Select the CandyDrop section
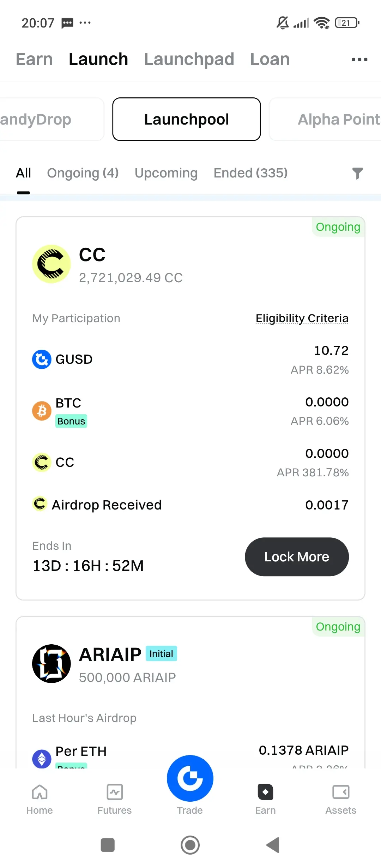381x868 pixels. (52, 119)
